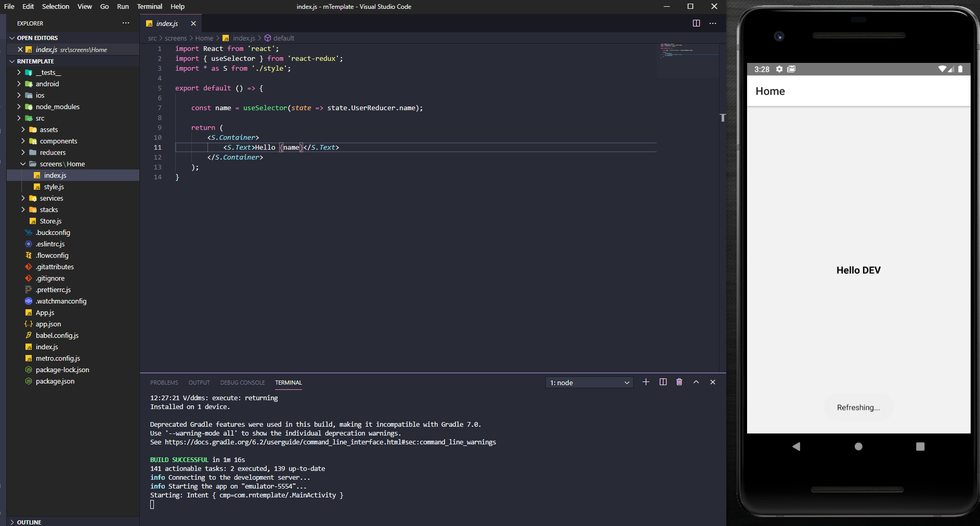Open the '1: node' terminal dropdown
The height and width of the screenshot is (526, 980).
589,383
